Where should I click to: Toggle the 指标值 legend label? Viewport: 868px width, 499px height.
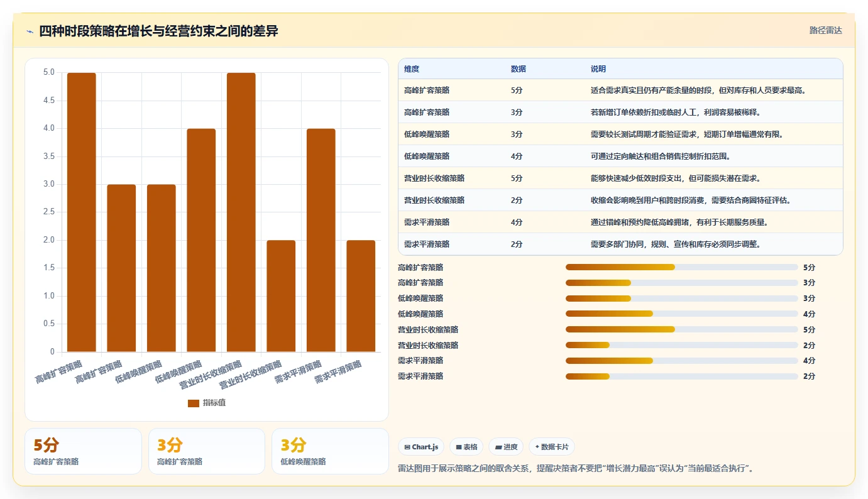(x=214, y=403)
